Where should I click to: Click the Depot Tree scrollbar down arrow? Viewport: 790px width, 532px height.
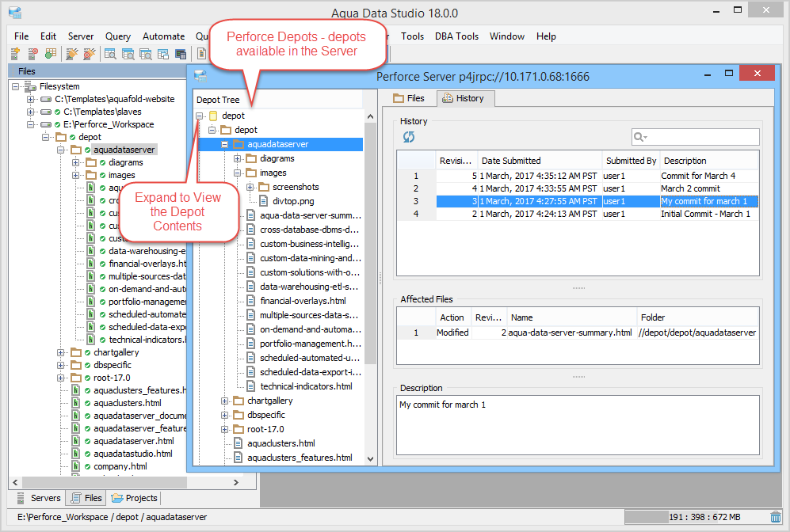coord(370,458)
